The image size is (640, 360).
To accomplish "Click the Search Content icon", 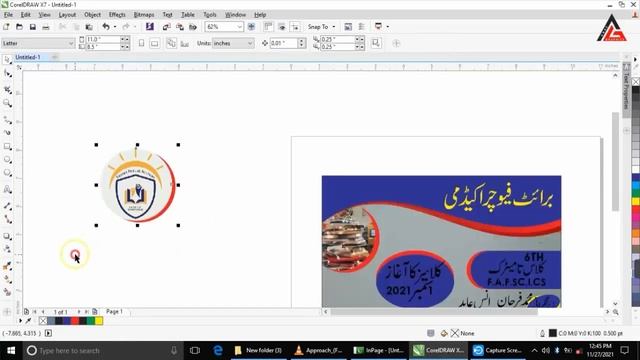I will [150, 27].
